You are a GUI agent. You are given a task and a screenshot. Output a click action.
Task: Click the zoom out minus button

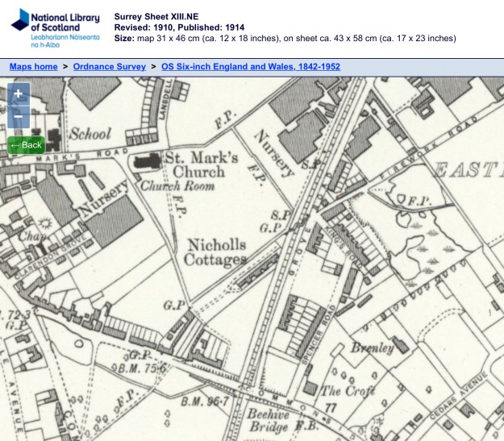[x=19, y=118]
